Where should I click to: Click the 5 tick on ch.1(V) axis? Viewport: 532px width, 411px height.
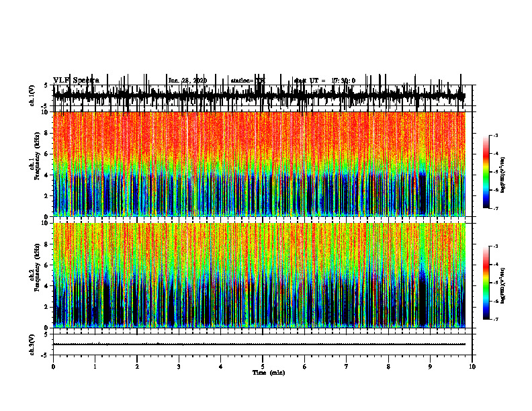pos(47,85)
